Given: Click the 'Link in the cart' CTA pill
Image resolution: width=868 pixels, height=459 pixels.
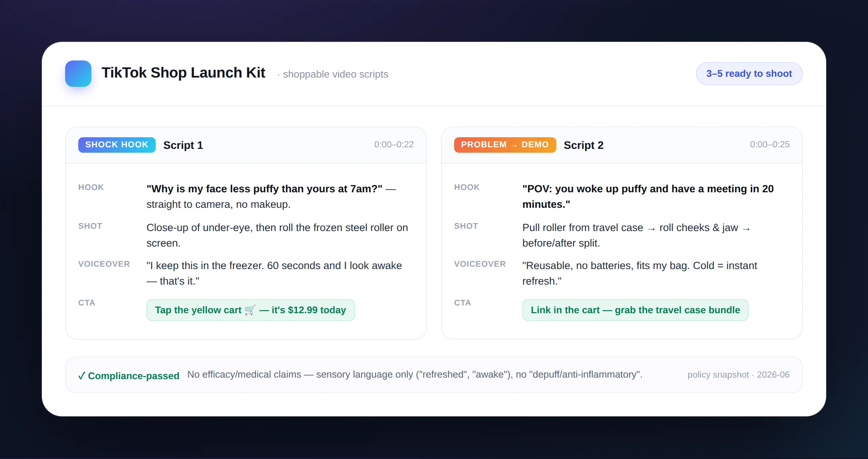Looking at the screenshot, I should pyautogui.click(x=635, y=310).
